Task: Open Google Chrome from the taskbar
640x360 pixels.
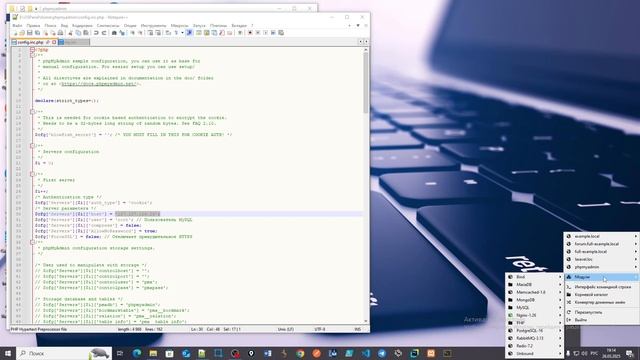Action: point(300,353)
